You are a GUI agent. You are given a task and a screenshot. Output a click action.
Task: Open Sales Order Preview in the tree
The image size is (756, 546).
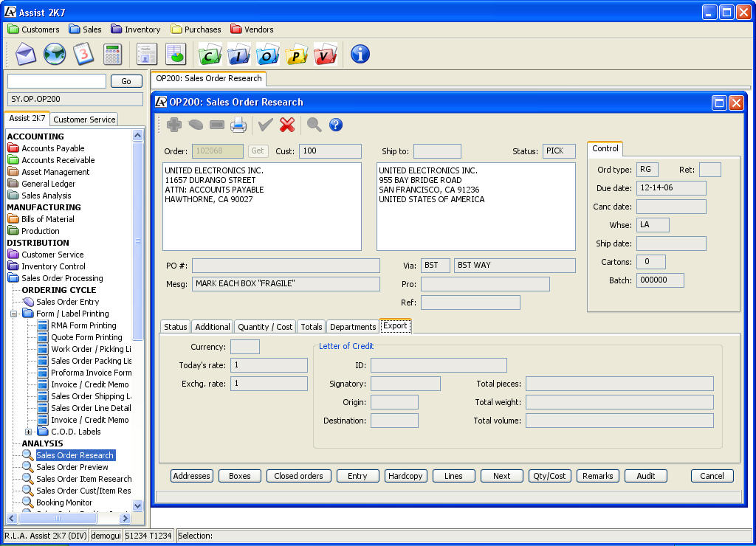(x=72, y=467)
